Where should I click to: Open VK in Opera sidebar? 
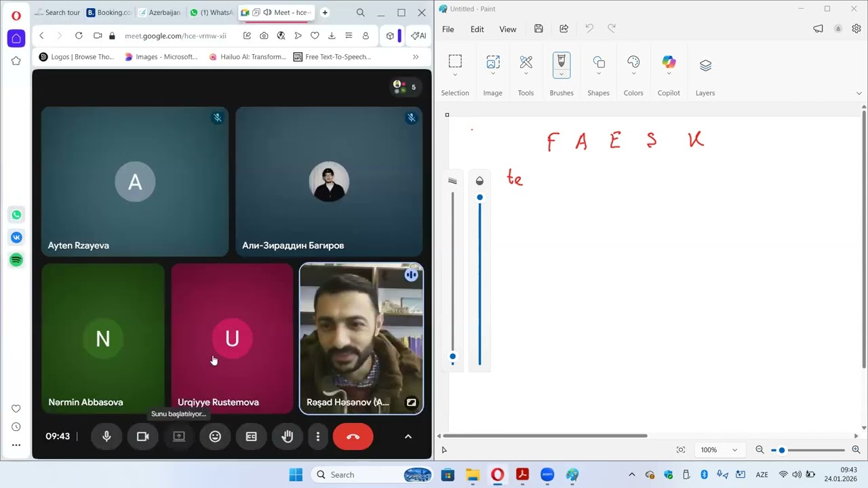pos(16,237)
